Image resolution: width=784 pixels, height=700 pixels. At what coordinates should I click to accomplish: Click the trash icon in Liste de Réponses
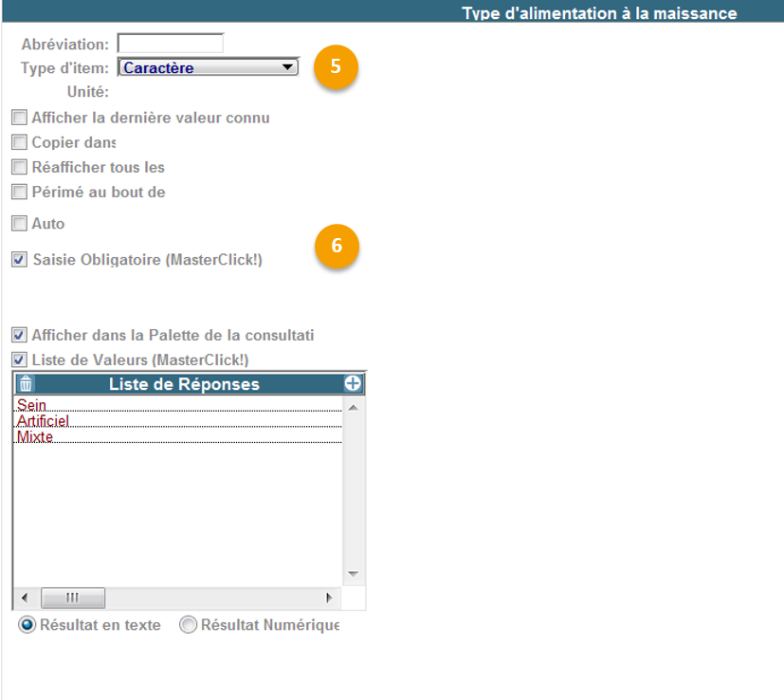click(26, 384)
